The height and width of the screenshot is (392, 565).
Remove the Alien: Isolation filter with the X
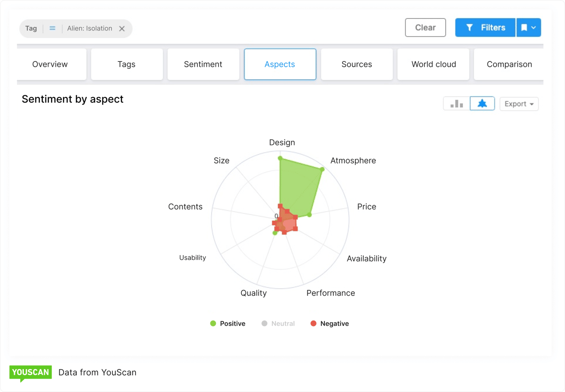click(x=122, y=28)
